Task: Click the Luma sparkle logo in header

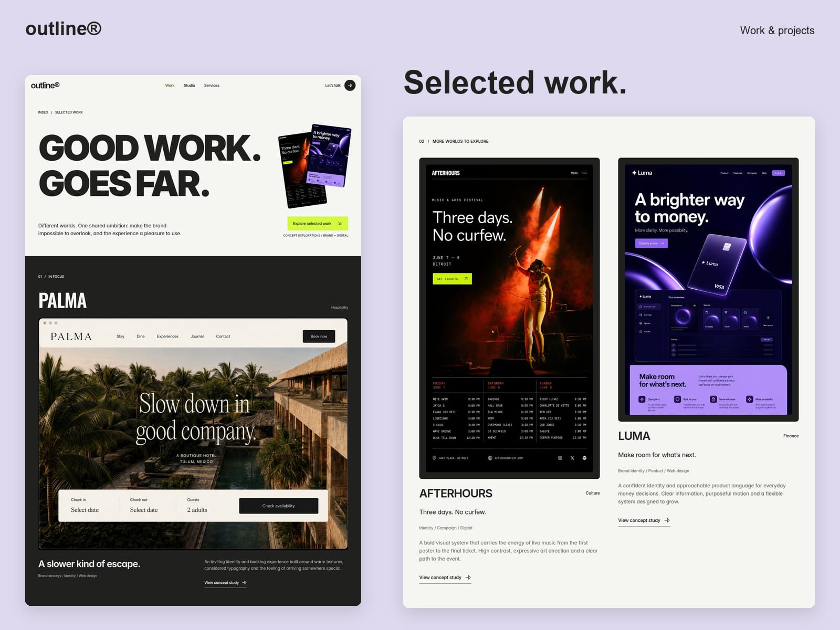Action: pos(634,173)
